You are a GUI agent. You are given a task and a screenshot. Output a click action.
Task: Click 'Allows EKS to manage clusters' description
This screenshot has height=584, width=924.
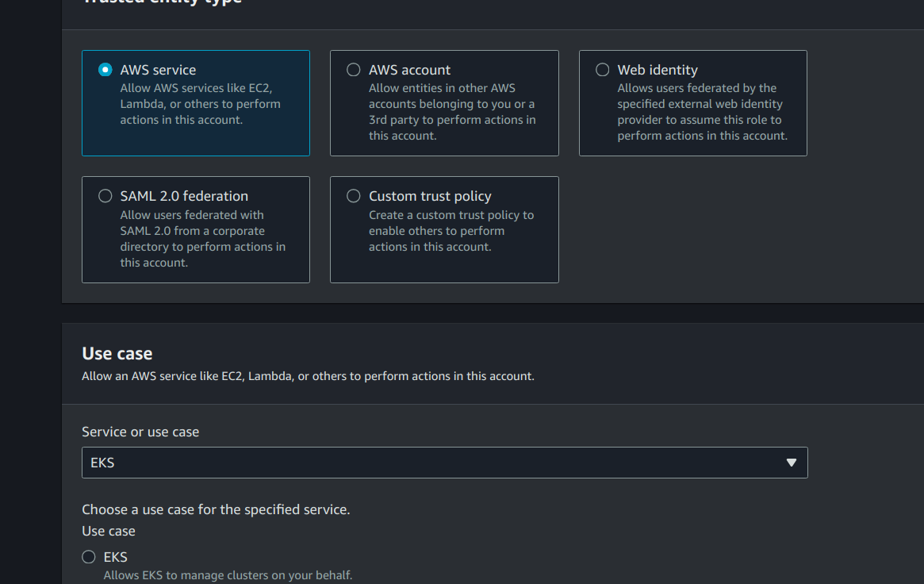[x=228, y=575]
